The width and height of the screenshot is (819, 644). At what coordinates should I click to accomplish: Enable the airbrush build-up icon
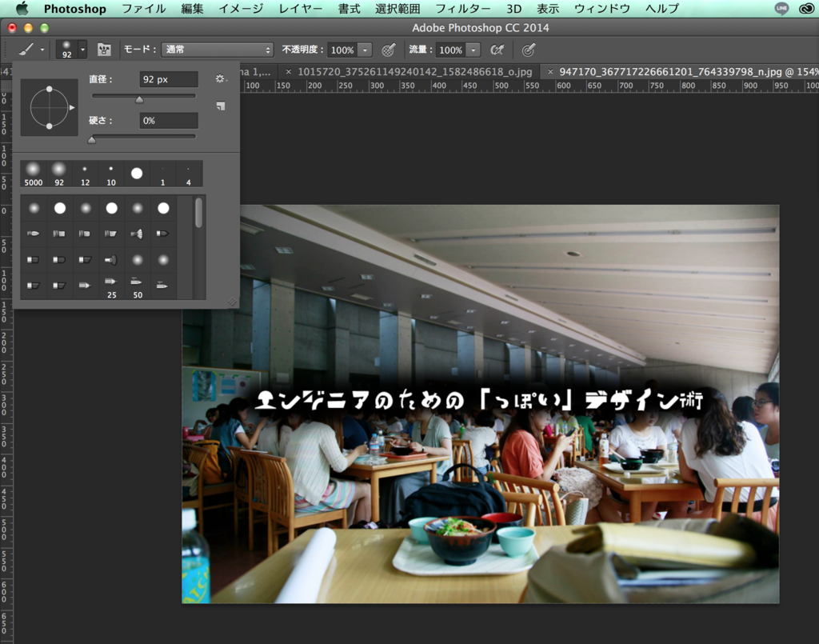pos(497,50)
